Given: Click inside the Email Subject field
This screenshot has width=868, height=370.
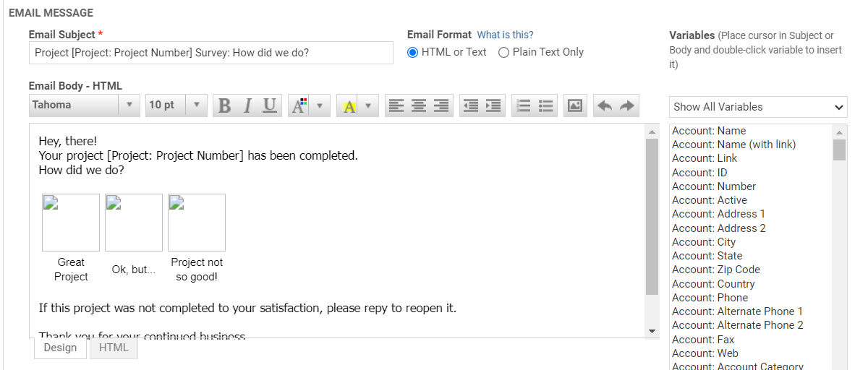Looking at the screenshot, I should point(211,53).
